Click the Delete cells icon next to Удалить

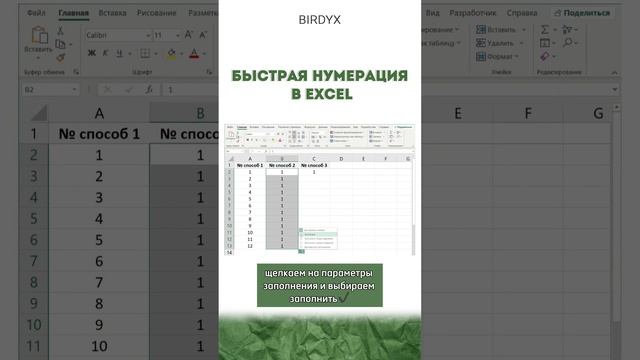[x=481, y=43]
